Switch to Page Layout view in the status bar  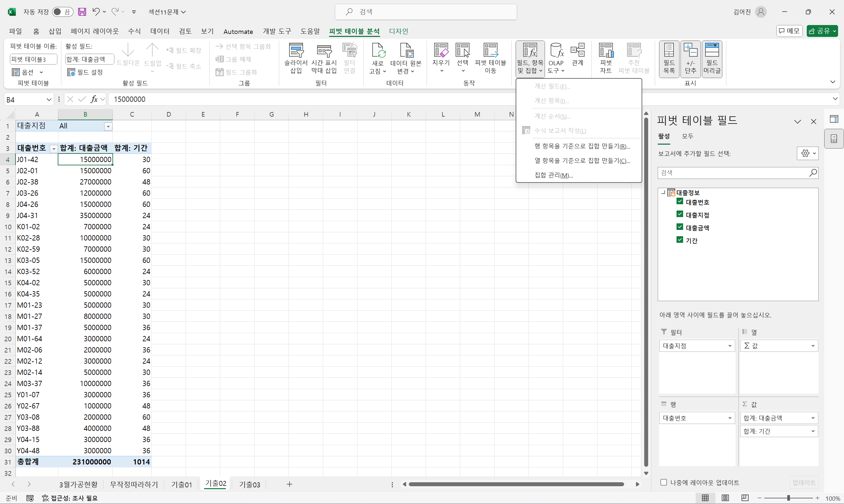pyautogui.click(x=725, y=498)
